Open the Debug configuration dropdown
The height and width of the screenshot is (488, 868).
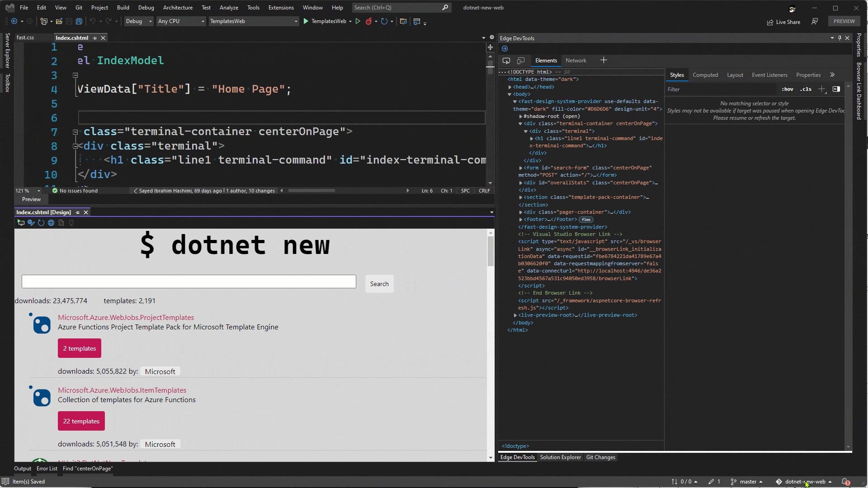point(139,21)
